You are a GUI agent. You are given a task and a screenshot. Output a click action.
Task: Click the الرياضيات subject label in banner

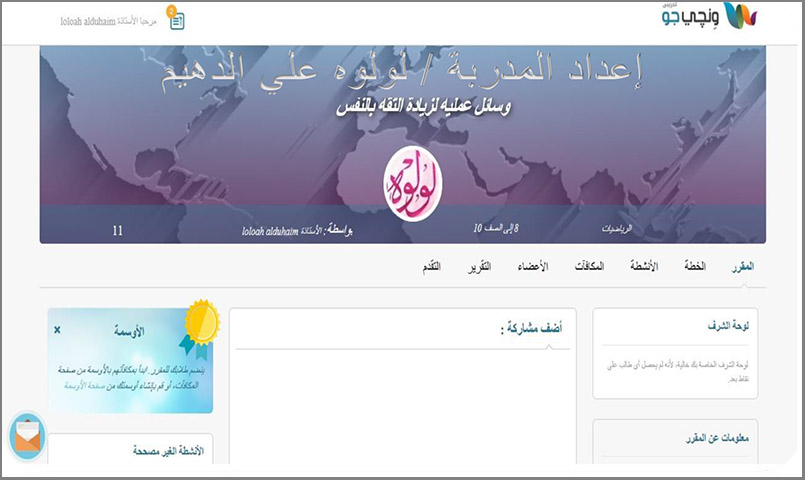coord(617,229)
